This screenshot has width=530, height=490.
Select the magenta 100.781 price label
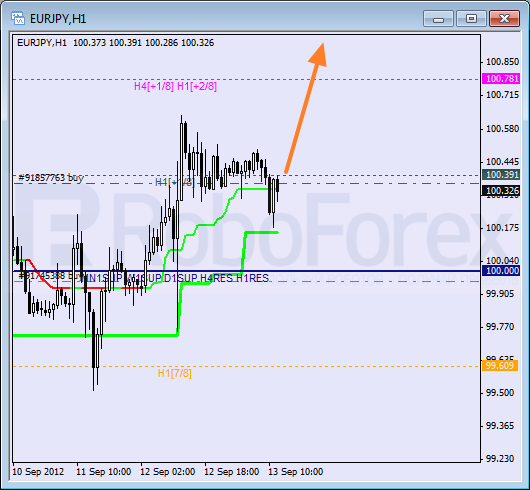coord(501,79)
